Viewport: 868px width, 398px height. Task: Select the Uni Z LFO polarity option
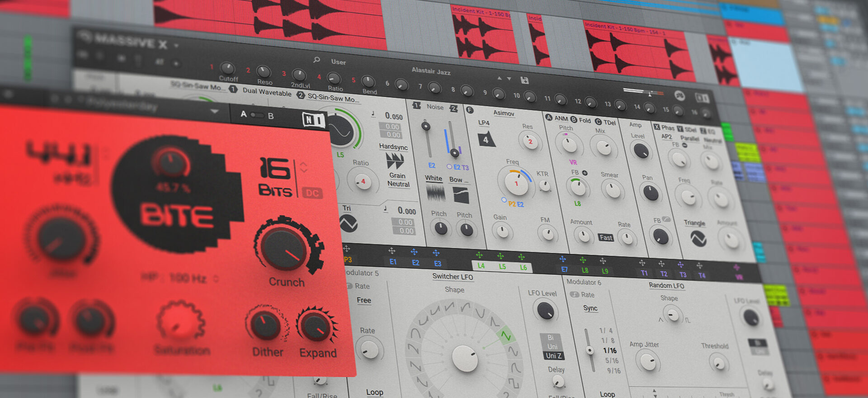pyautogui.click(x=554, y=355)
